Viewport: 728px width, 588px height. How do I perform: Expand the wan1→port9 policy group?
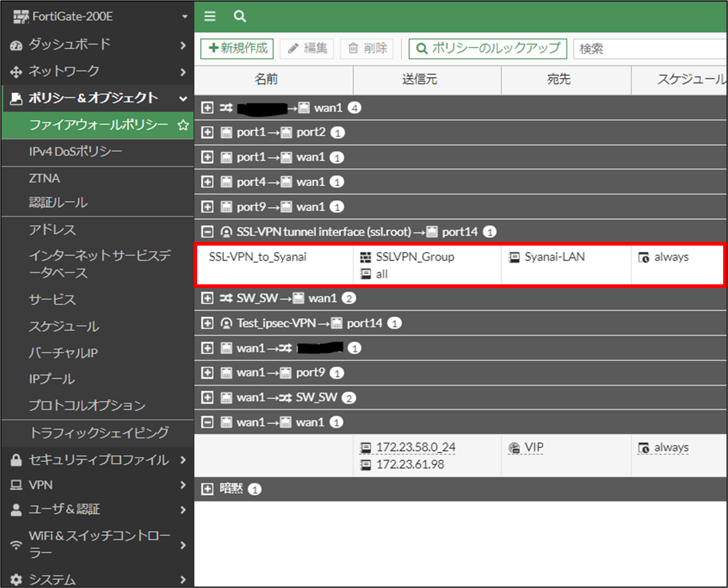pos(207,373)
